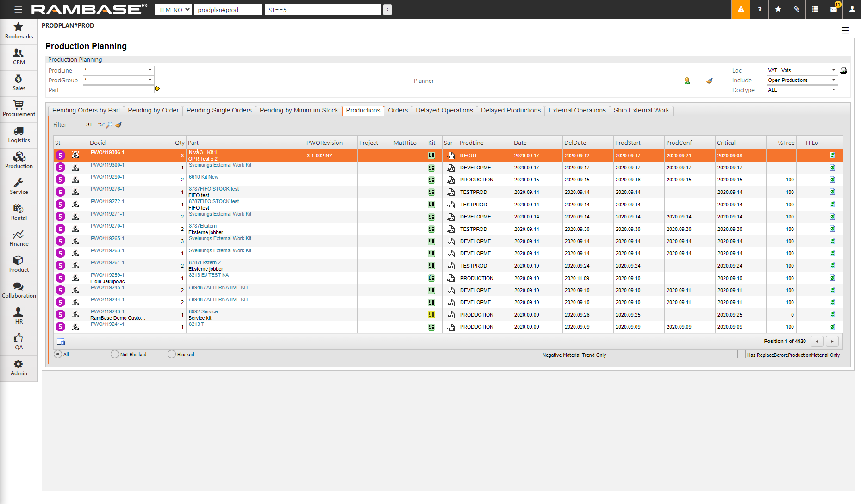The height and width of the screenshot is (504, 861).
Task: Open the Production module in sidebar
Action: (19, 160)
